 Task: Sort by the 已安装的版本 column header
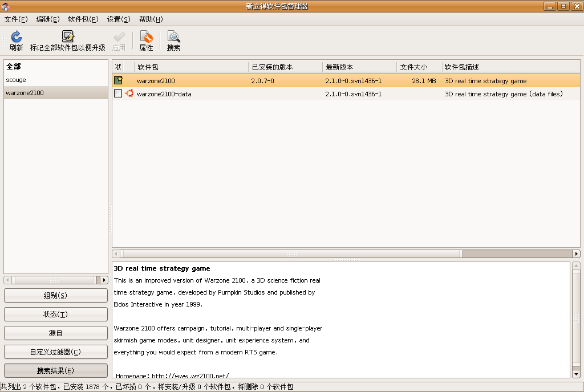286,67
